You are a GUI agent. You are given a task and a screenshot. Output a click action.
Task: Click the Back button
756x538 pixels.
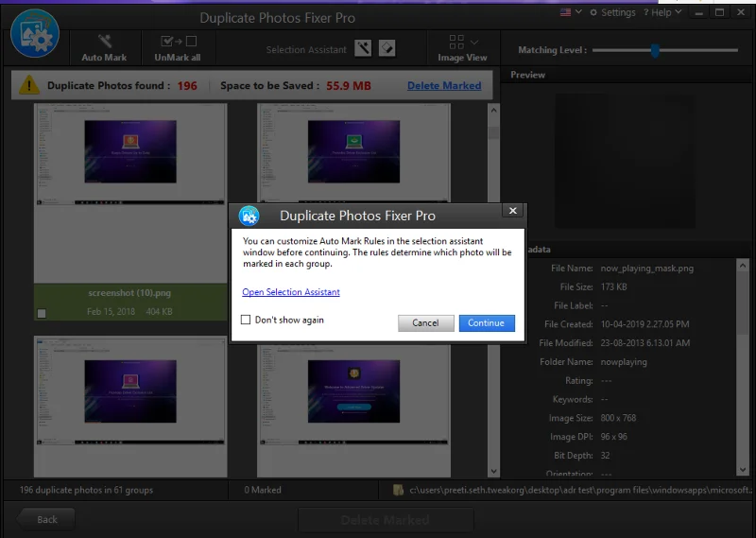(45, 520)
